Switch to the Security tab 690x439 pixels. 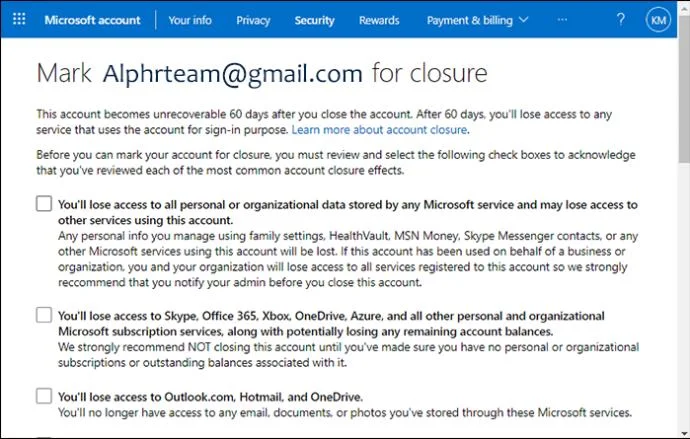[314, 20]
